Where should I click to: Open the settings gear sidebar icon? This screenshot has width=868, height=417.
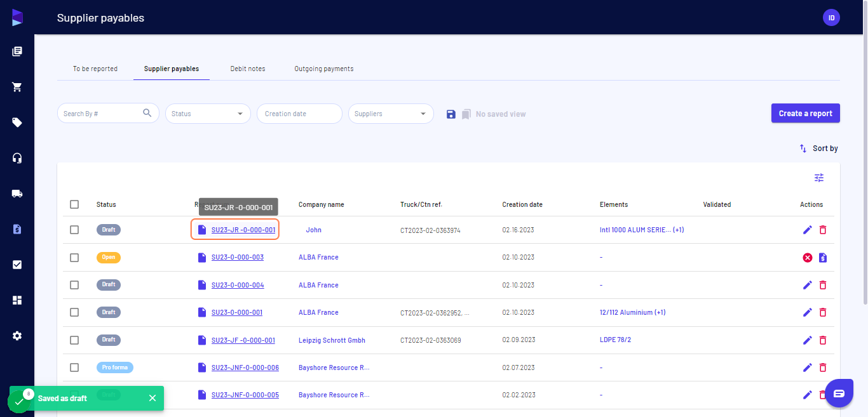tap(17, 336)
